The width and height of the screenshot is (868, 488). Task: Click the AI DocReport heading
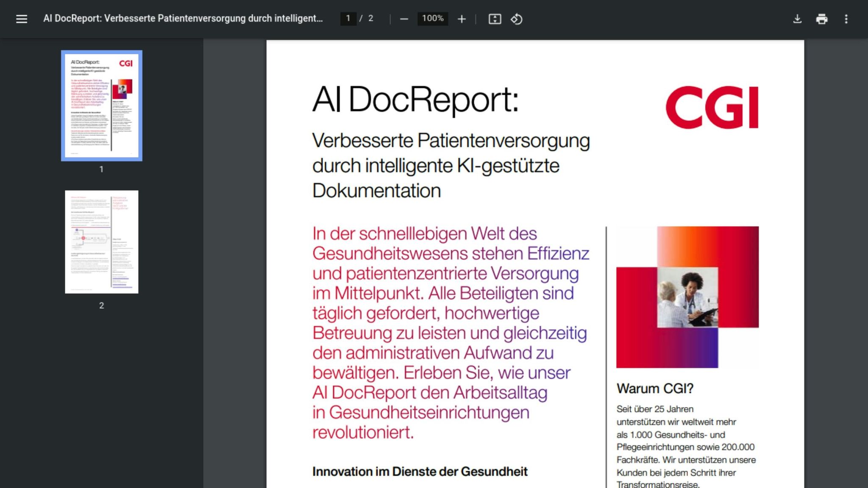tap(415, 99)
